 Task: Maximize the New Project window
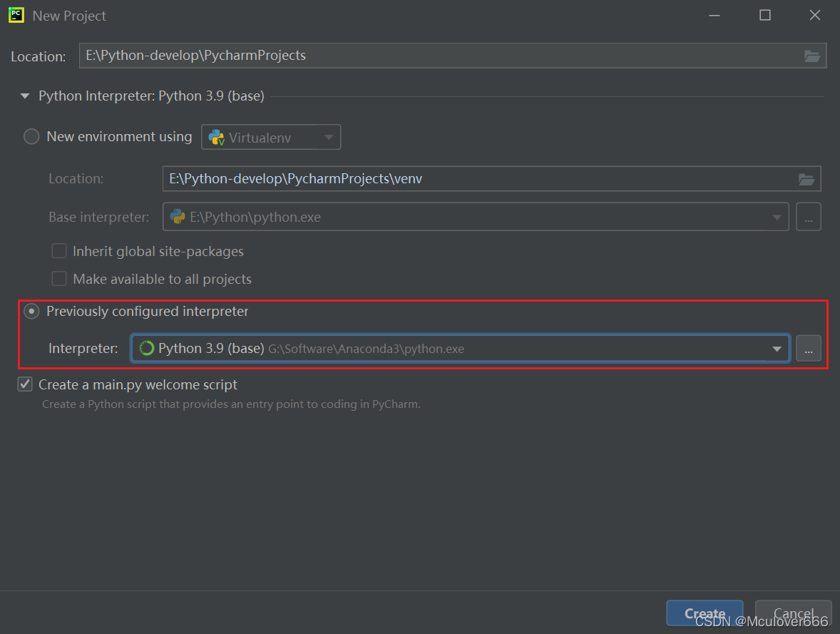[765, 16]
